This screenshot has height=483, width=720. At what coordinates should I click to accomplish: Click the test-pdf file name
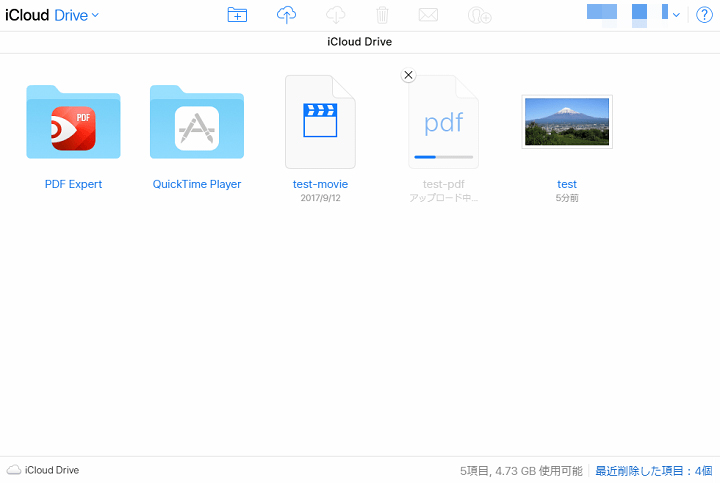pos(444,184)
